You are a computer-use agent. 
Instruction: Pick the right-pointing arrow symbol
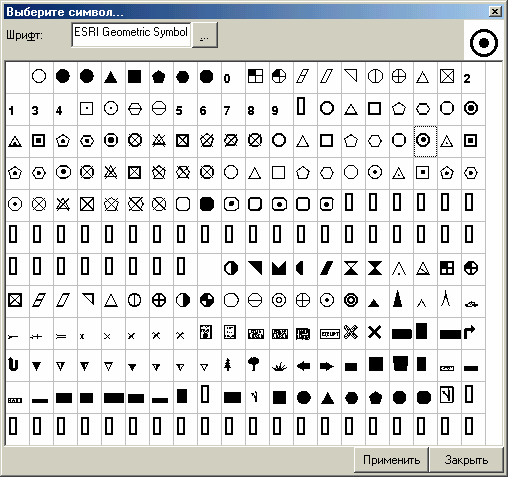click(326, 366)
